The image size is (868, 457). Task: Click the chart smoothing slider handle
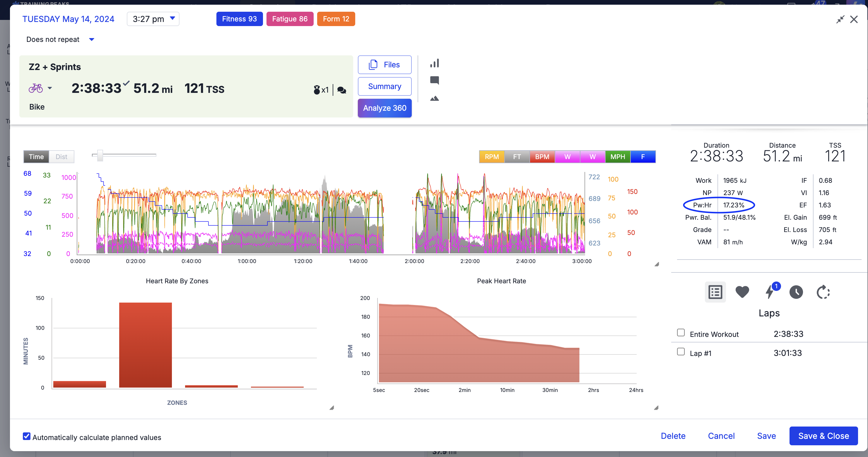pyautogui.click(x=100, y=155)
